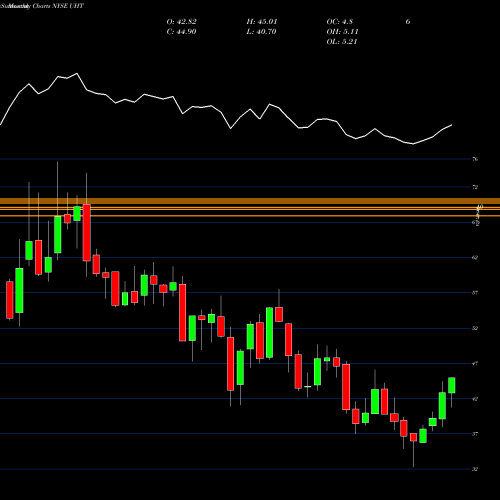Select the open value O: 42.82
The image size is (500, 500).
pos(181,22)
